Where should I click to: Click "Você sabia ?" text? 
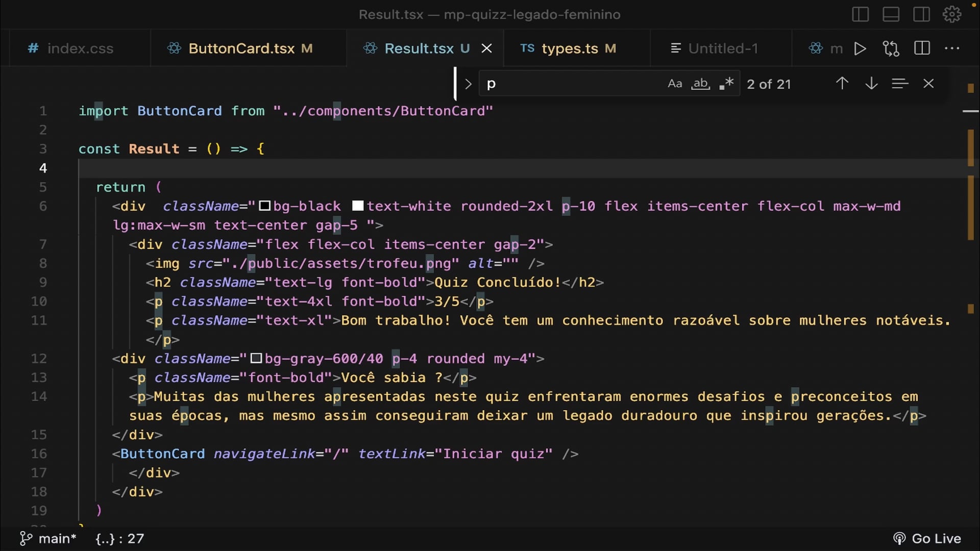coord(392,378)
